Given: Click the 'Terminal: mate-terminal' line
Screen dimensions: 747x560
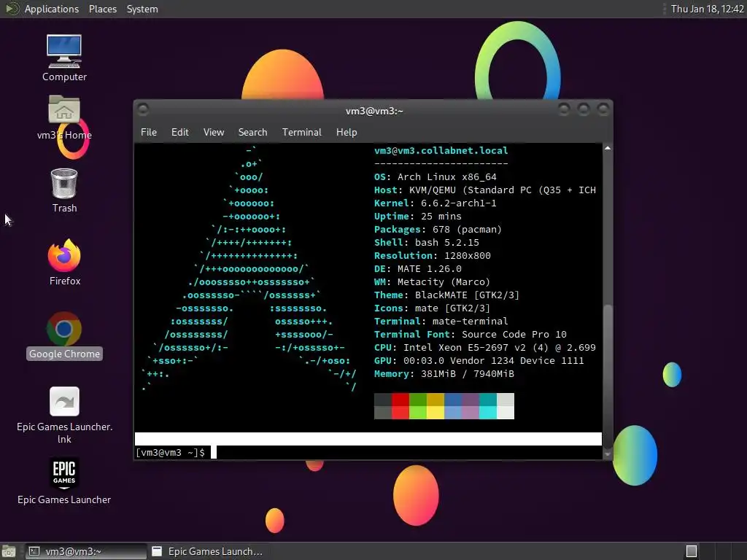Looking at the screenshot, I should (441, 321).
